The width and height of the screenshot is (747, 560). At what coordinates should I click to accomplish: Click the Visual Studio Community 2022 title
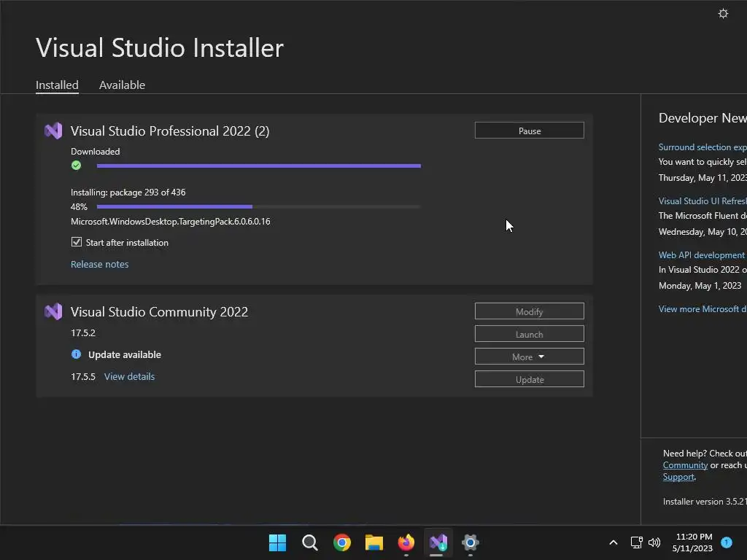point(160,312)
